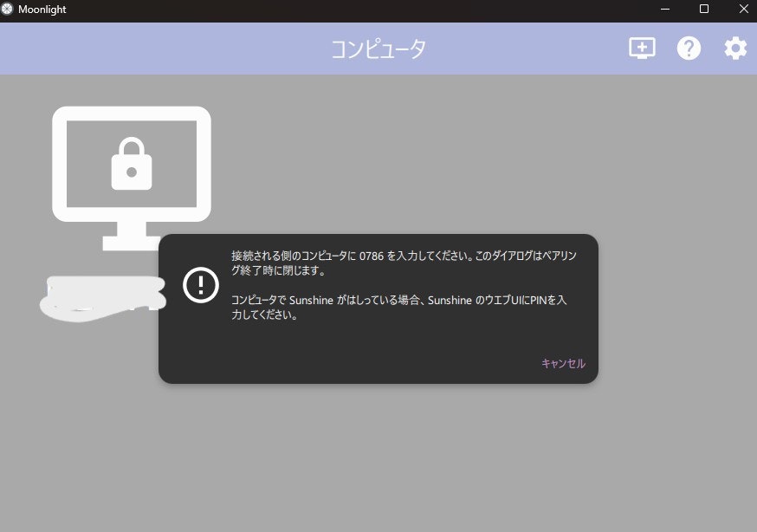This screenshot has height=532, width=757.
Task: Minimize the Moonlight window
Action: (665, 10)
